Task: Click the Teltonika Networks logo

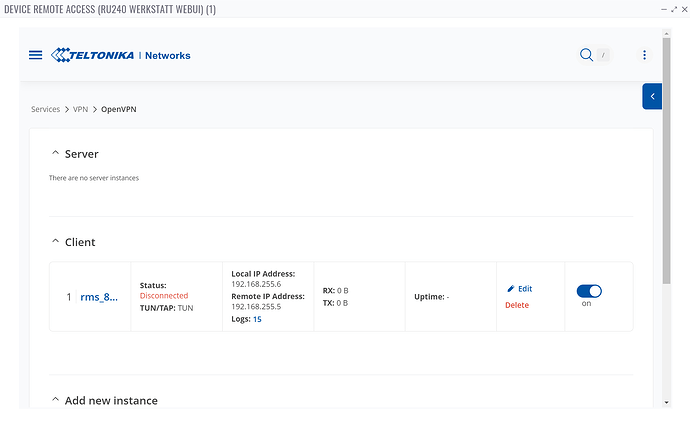Action: tap(121, 55)
